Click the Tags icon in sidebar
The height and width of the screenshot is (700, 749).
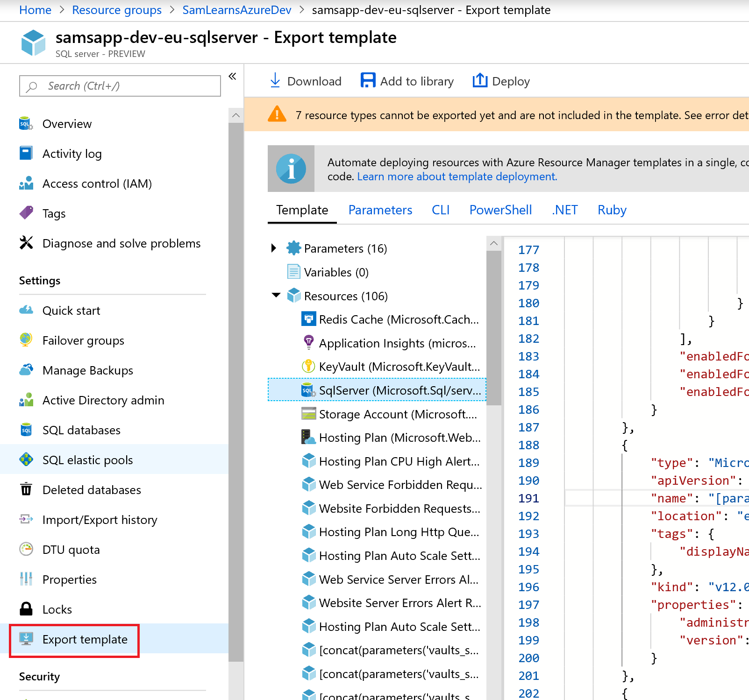click(26, 213)
